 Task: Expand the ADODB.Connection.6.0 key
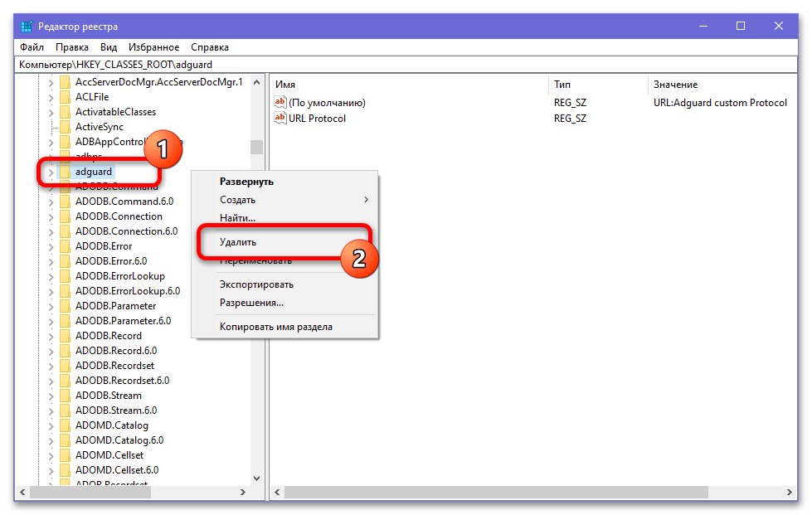coord(51,232)
